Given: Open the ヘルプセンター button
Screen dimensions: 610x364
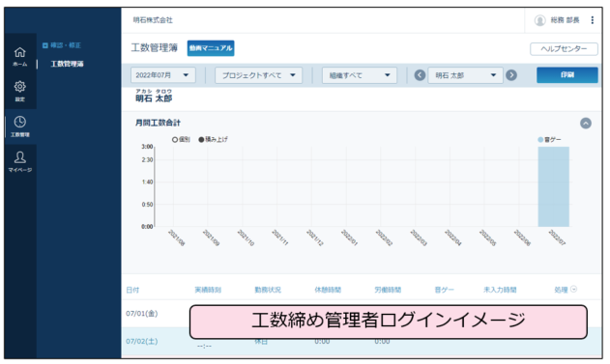Looking at the screenshot, I should point(564,49).
